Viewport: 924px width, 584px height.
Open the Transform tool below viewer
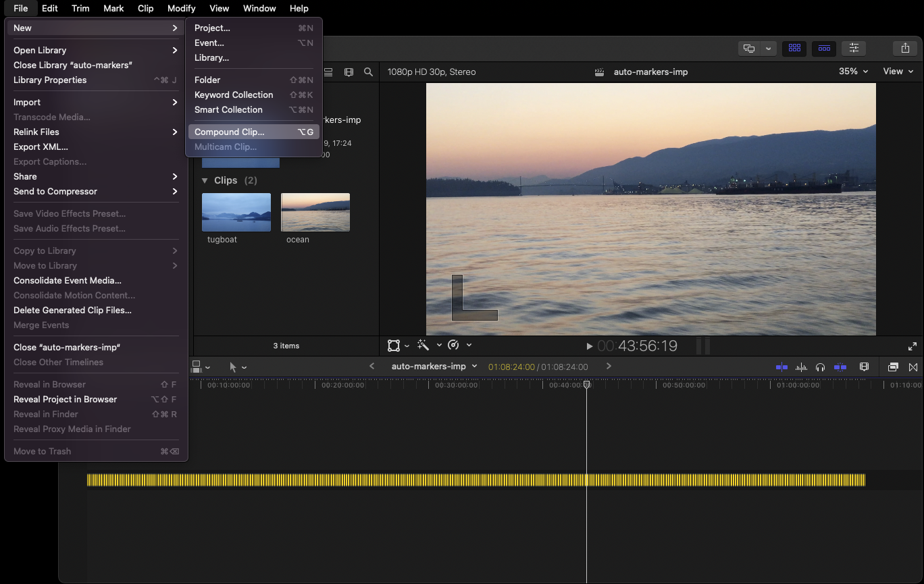394,346
